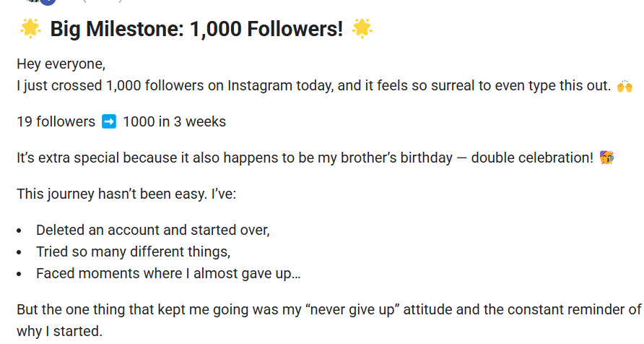
Task: Click the 1000 in 3 weeks text
Action: [x=174, y=121]
